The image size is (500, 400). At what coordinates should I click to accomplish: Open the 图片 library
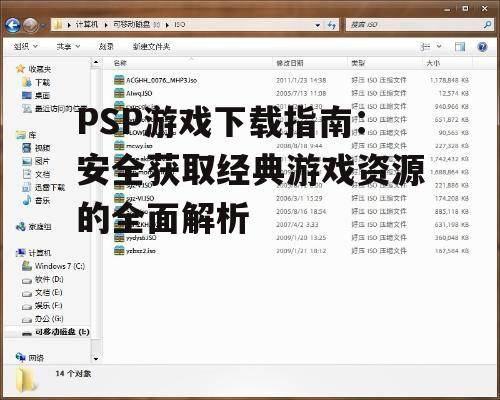(x=42, y=161)
